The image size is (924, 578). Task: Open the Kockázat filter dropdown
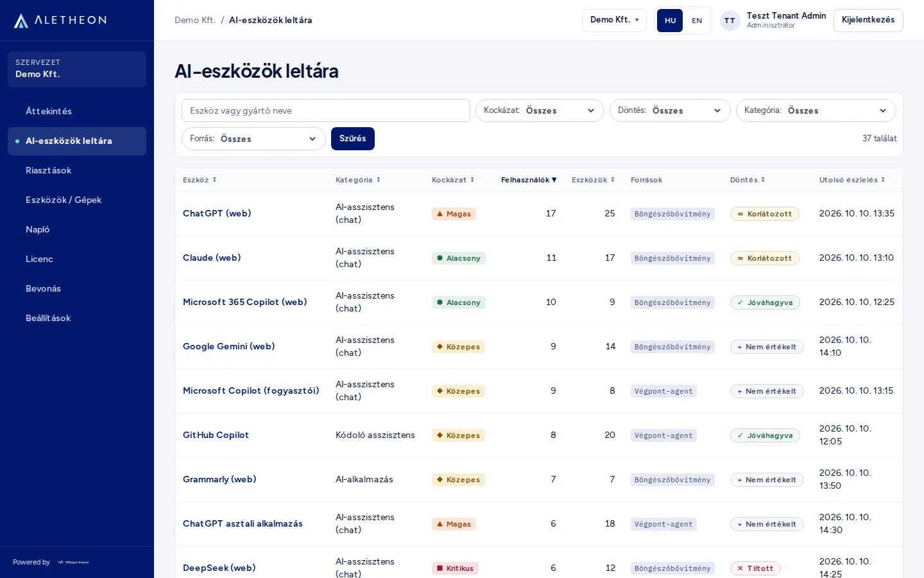[x=540, y=110]
